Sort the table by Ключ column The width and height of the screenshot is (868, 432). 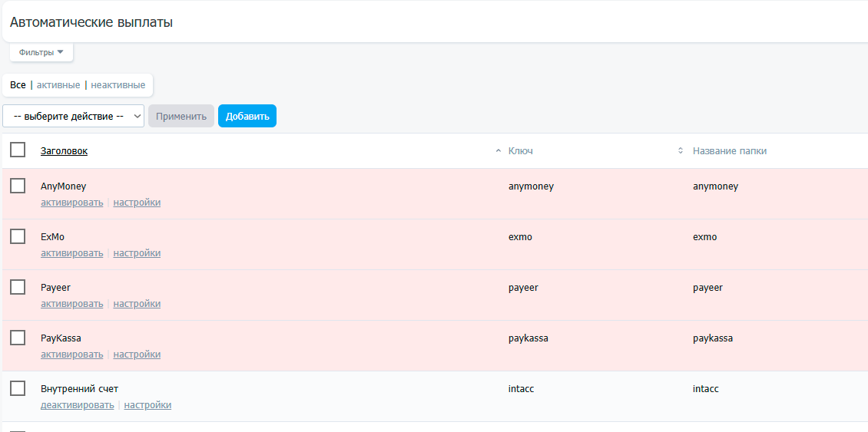click(x=520, y=151)
